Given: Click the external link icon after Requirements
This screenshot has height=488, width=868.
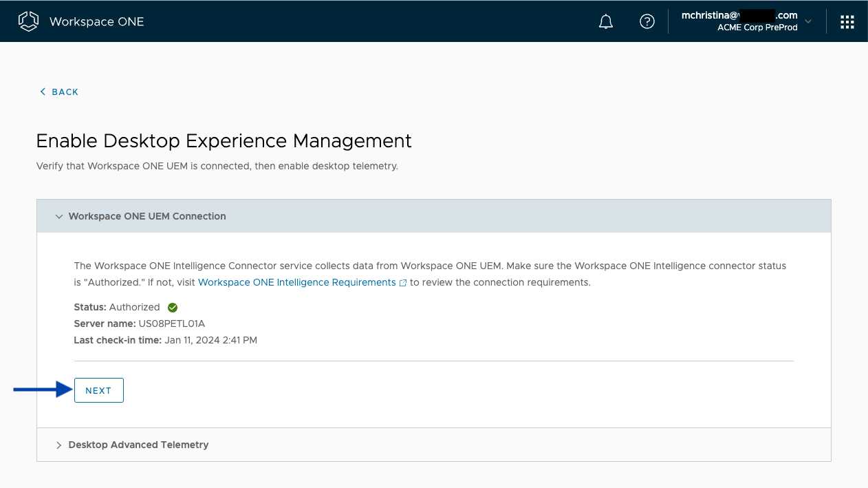Looking at the screenshot, I should (x=403, y=283).
